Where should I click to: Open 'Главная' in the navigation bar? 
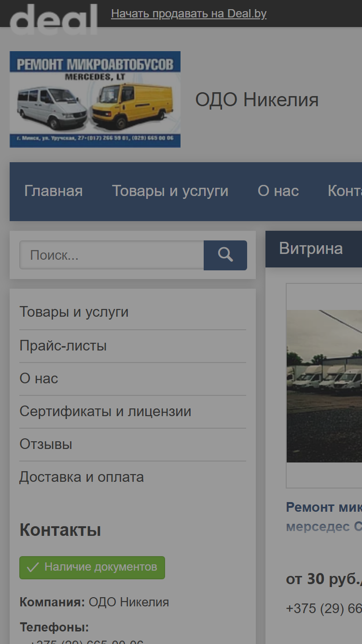click(54, 191)
